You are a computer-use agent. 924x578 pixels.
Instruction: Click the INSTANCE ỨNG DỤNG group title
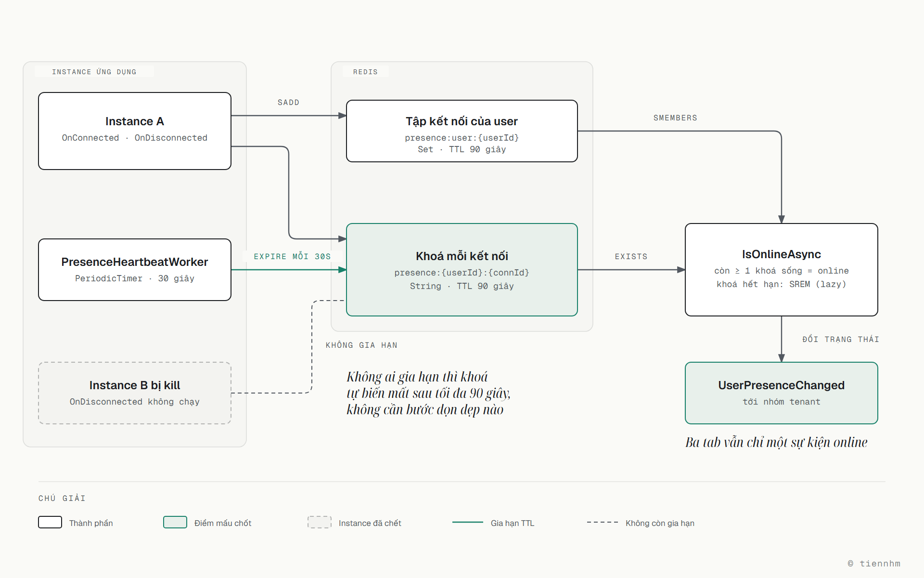pyautogui.click(x=94, y=72)
